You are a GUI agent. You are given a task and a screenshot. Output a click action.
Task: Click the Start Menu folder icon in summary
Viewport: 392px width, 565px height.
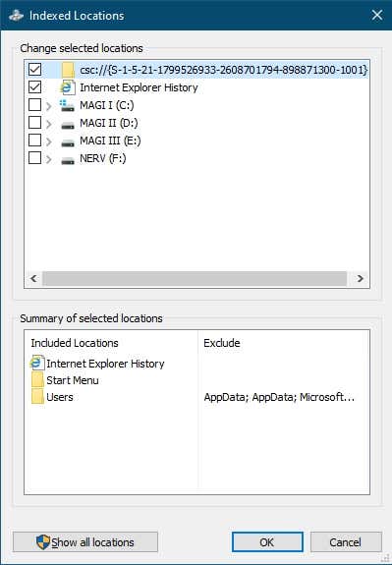[37, 380]
